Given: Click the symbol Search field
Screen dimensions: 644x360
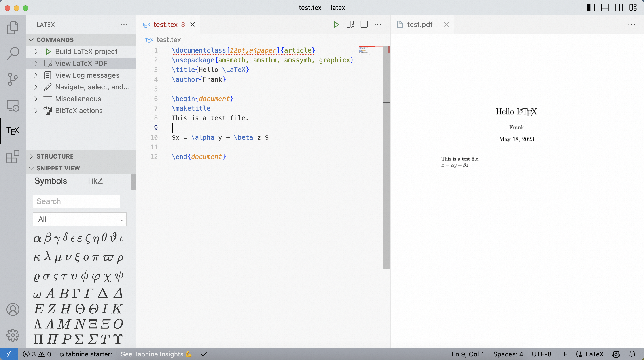Looking at the screenshot, I should [x=76, y=201].
